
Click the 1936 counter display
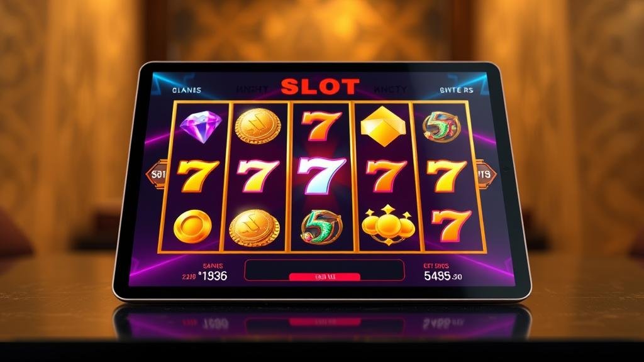click(x=214, y=276)
